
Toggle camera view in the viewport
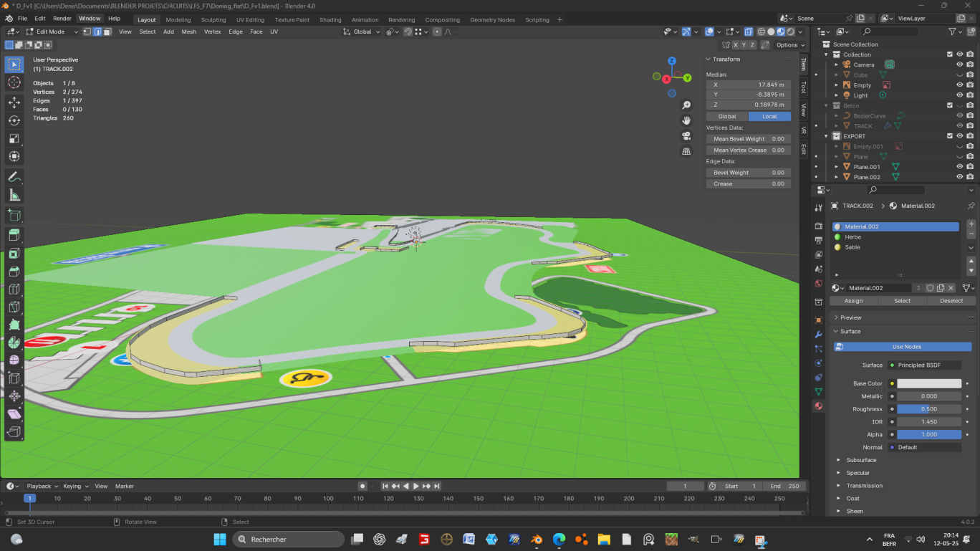tap(686, 136)
